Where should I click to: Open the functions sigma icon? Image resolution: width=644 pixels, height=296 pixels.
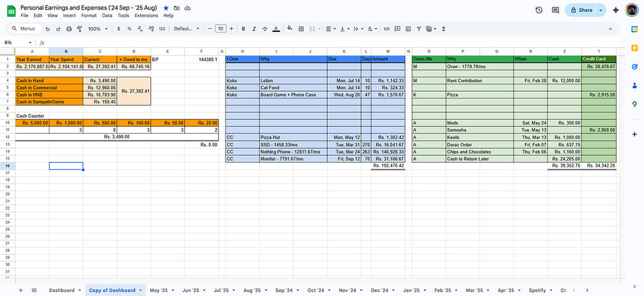[444, 28]
